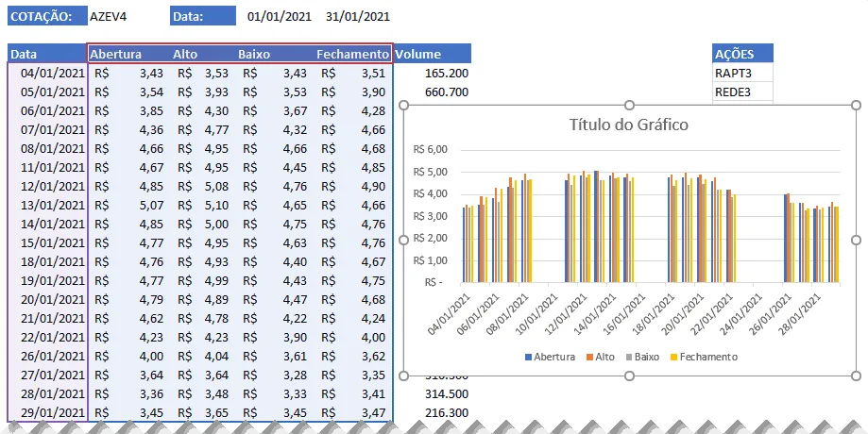Click the start date 01/01/2021 cell
The width and height of the screenshot is (868, 434).
click(x=280, y=17)
